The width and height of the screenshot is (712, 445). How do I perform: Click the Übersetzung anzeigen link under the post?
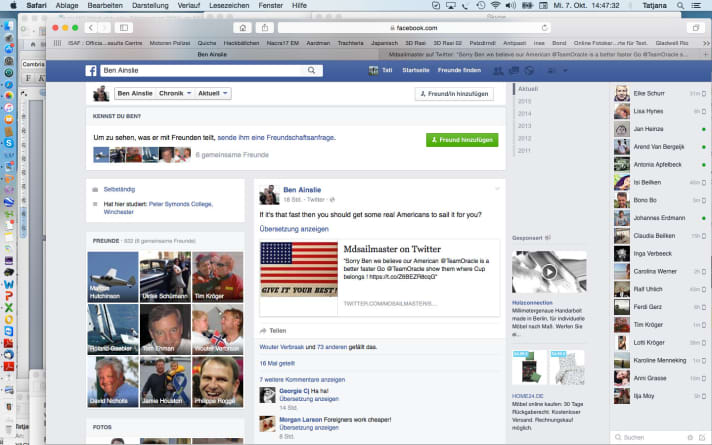click(x=294, y=229)
